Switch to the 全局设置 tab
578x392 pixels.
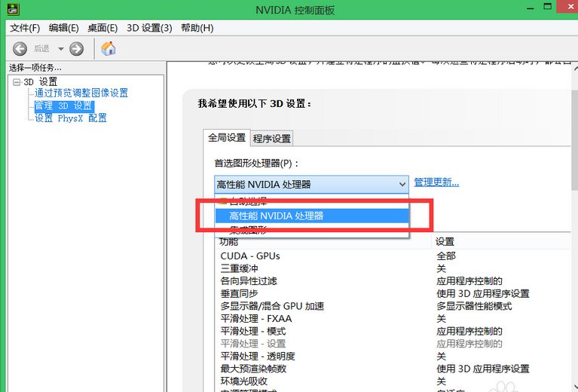(x=227, y=138)
